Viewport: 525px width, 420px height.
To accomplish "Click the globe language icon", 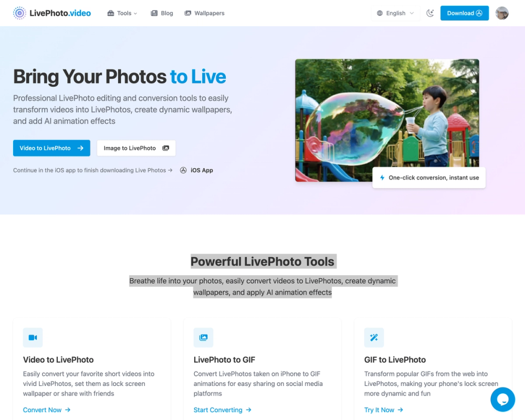I will 380,13.
